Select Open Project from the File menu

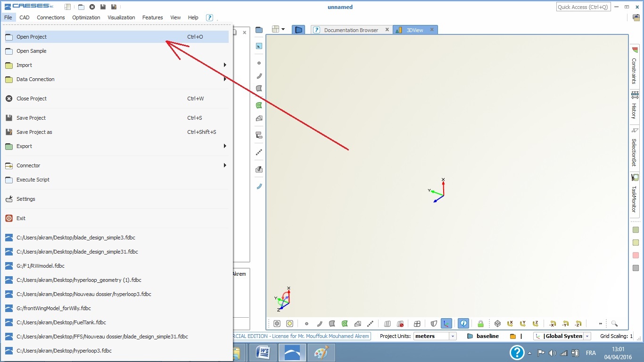[x=116, y=37]
